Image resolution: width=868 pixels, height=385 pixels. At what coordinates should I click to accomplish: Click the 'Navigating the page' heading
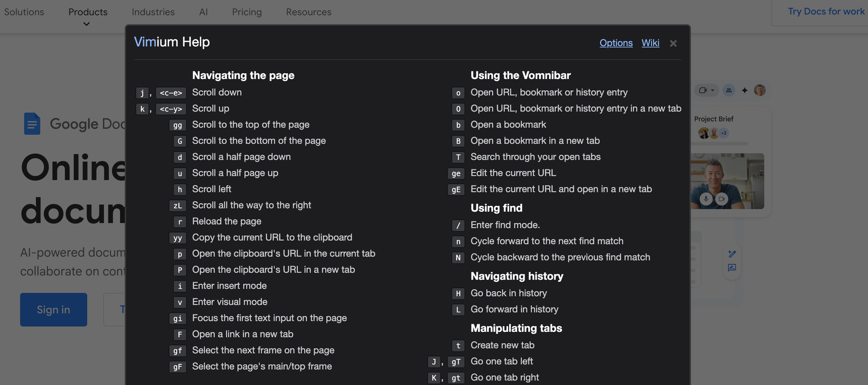coord(243,75)
